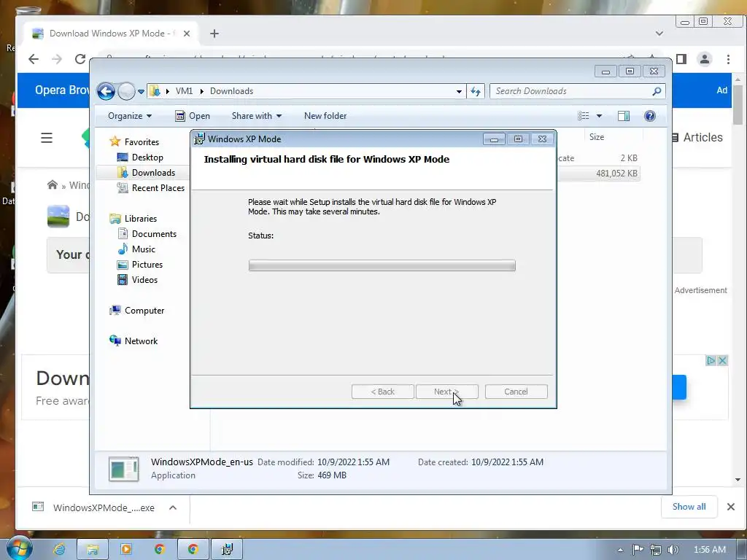Click the Cancel button in XP Mode setup
This screenshot has height=560, width=747.
(516, 392)
